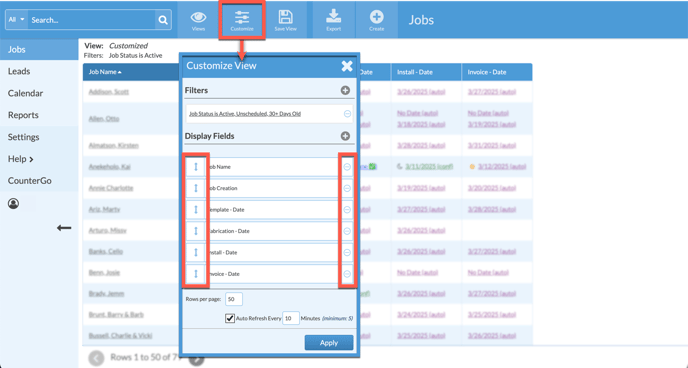Screen dimensions: 688x368
Task: Open the Annie Charlotte job link
Action: (111, 188)
